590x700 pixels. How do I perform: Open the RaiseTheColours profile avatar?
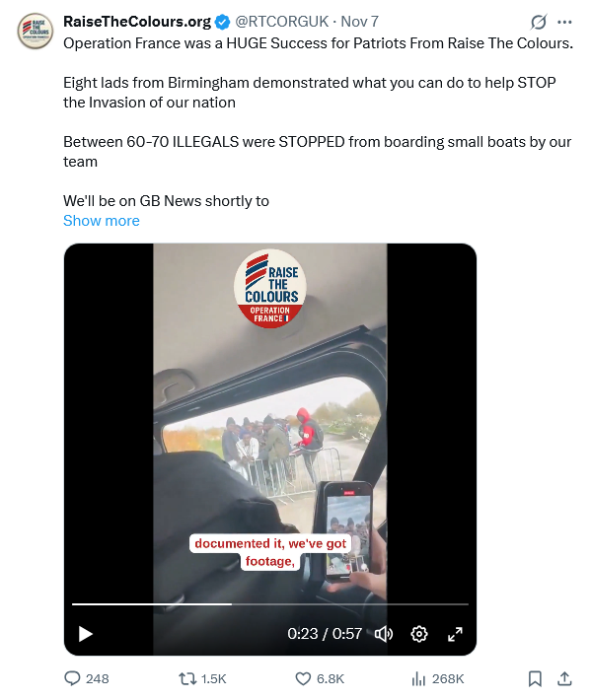(x=36, y=31)
